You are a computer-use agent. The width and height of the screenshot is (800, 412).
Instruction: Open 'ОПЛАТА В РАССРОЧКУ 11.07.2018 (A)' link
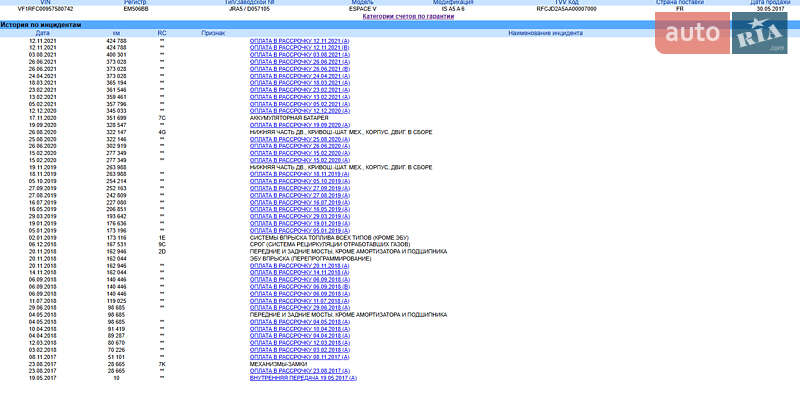point(299,299)
